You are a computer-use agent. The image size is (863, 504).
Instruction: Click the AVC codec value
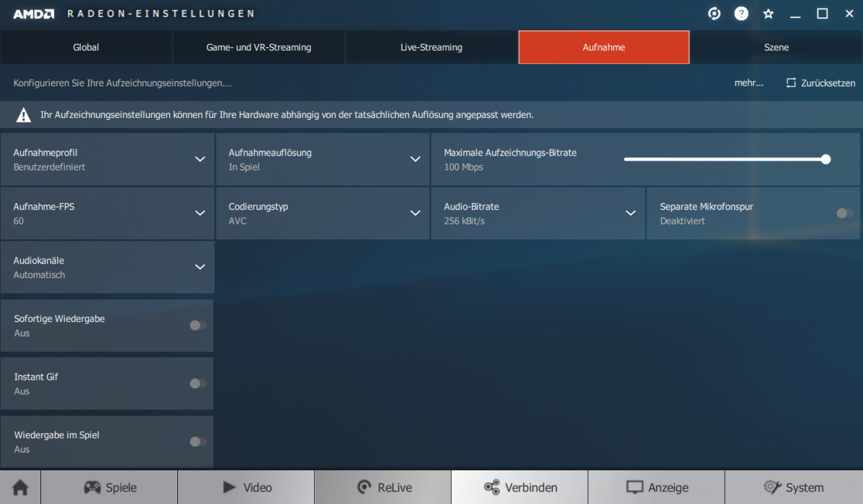237,221
